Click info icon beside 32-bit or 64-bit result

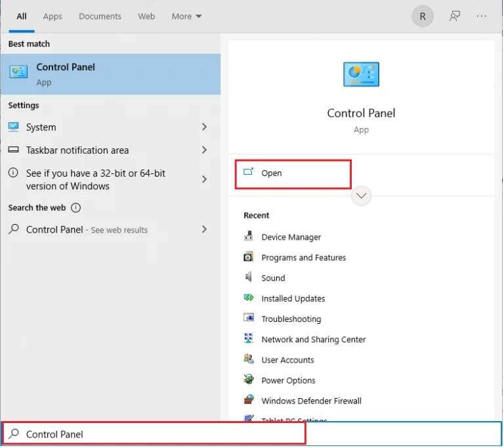pyautogui.click(x=13, y=173)
